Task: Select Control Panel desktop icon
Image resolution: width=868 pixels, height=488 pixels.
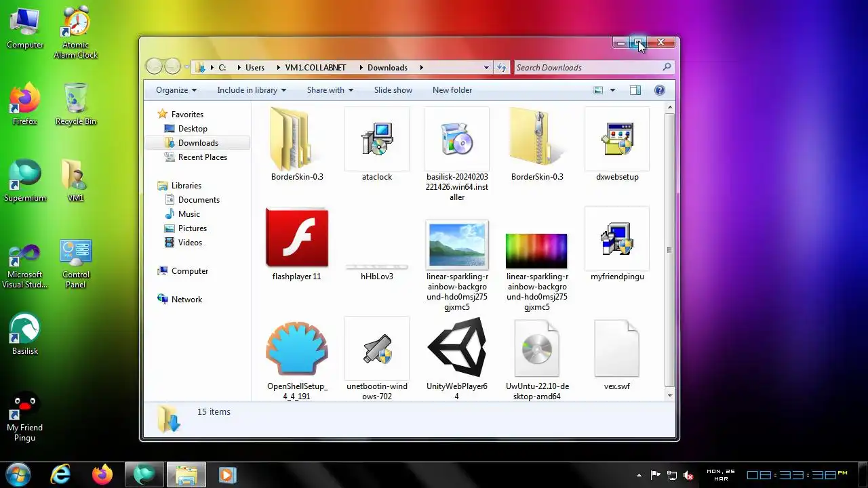Action: [76, 264]
